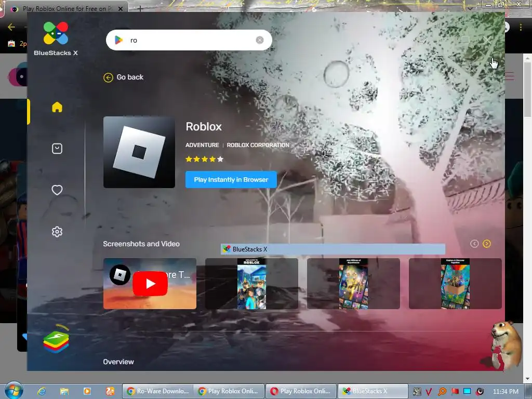Open Favorites heart icon in sidebar
532x399 pixels.
(57, 190)
